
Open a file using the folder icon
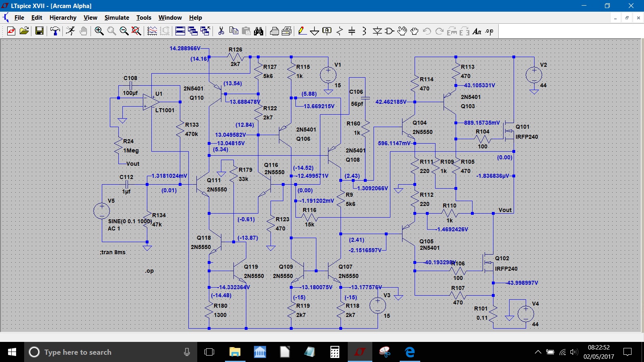[24, 31]
